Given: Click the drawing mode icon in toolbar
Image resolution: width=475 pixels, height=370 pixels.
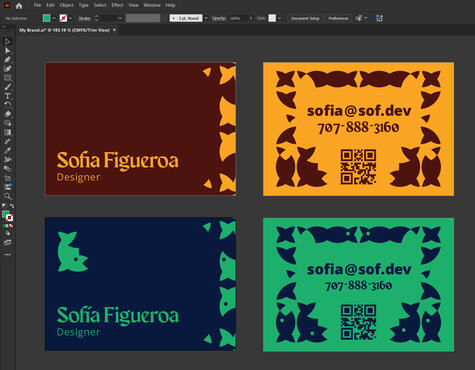Looking at the screenshot, I should coord(7,233).
